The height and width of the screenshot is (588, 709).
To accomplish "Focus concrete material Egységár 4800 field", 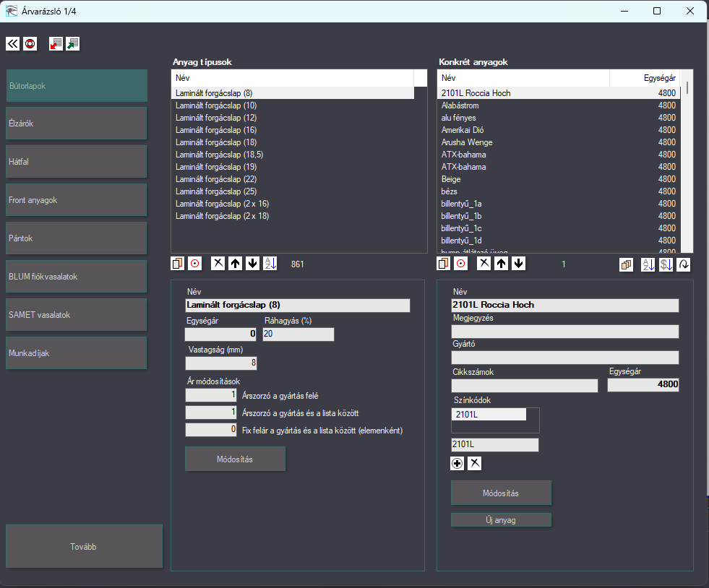I will (643, 384).
